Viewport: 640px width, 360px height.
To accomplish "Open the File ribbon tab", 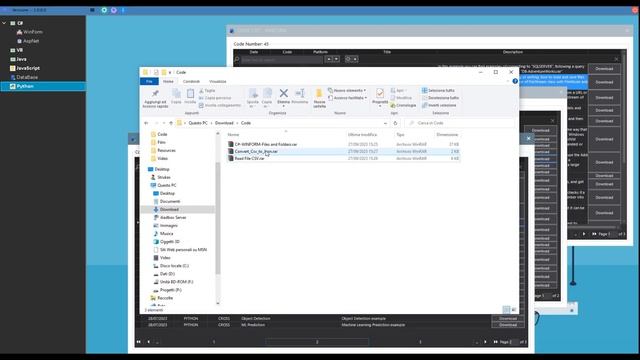I will click(x=149, y=81).
